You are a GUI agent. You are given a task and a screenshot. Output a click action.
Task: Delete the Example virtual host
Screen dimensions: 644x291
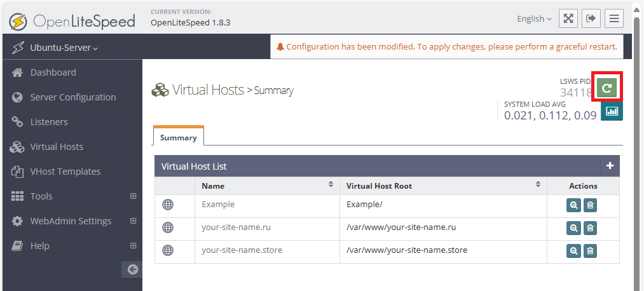pyautogui.click(x=590, y=205)
